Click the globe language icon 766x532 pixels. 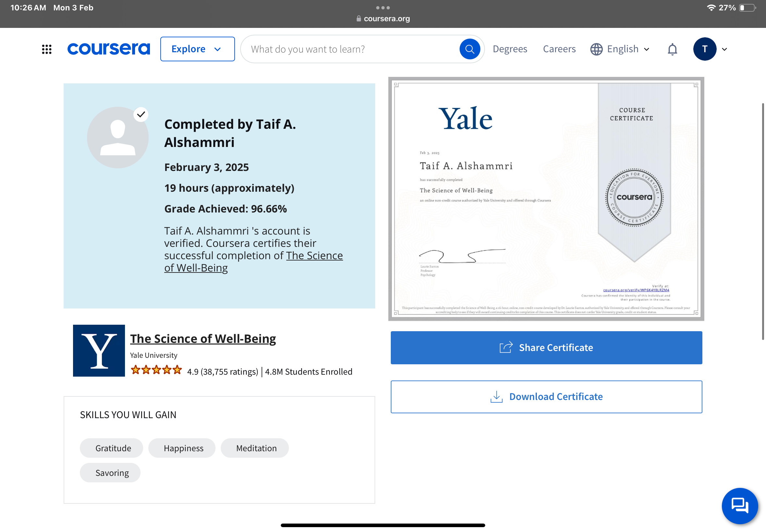(596, 49)
